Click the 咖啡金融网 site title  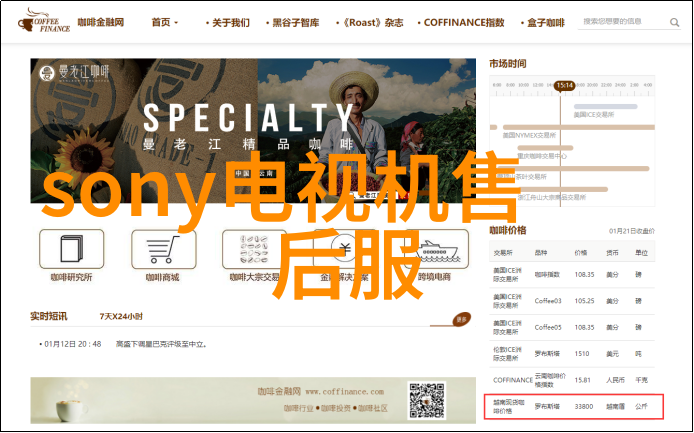(101, 22)
